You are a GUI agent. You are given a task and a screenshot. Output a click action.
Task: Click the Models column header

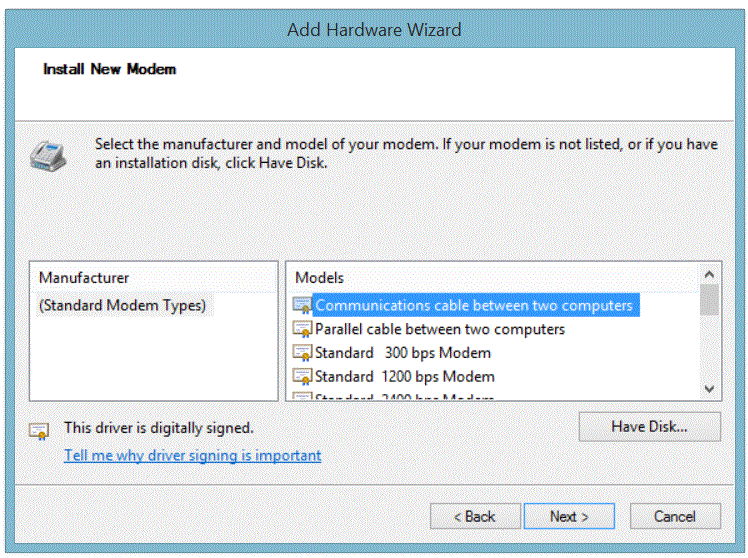[319, 277]
